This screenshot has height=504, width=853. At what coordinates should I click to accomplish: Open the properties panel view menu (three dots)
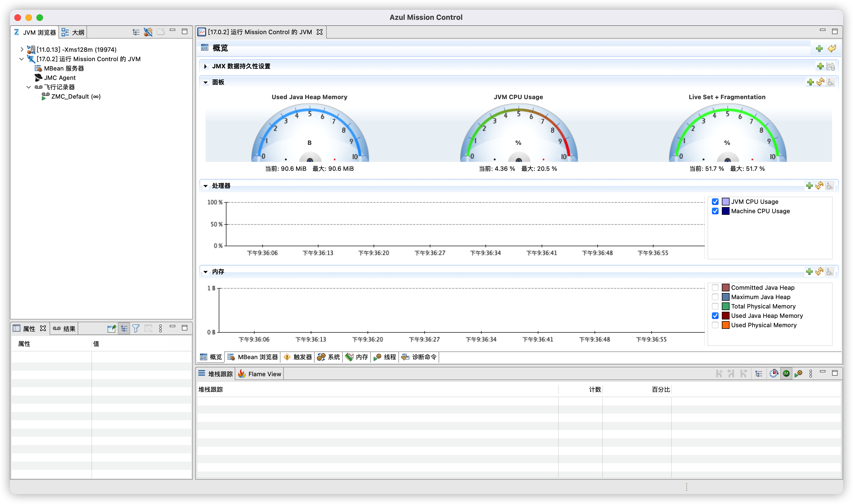[x=160, y=328]
